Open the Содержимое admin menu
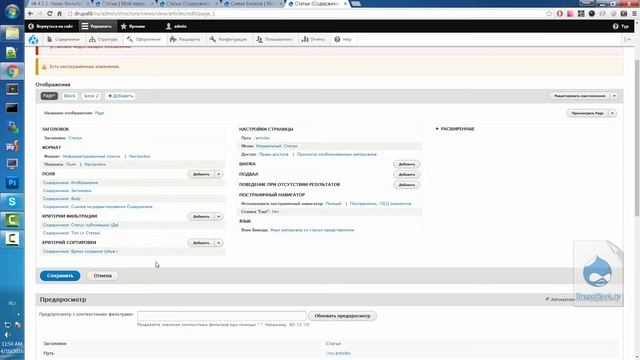 [63, 40]
